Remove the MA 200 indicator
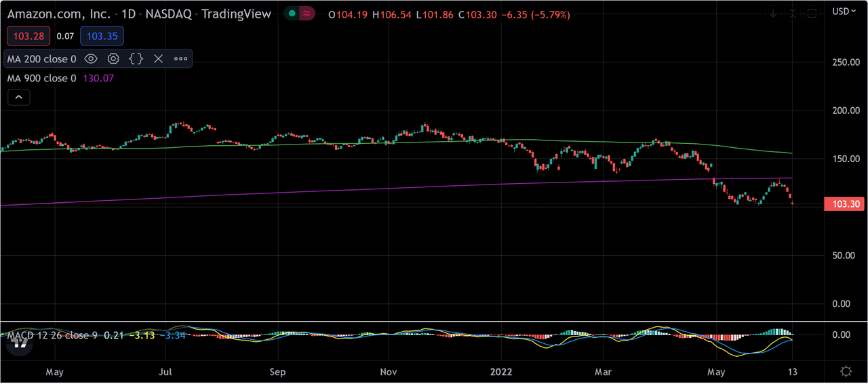Viewport: 868px width, 384px height. click(159, 59)
